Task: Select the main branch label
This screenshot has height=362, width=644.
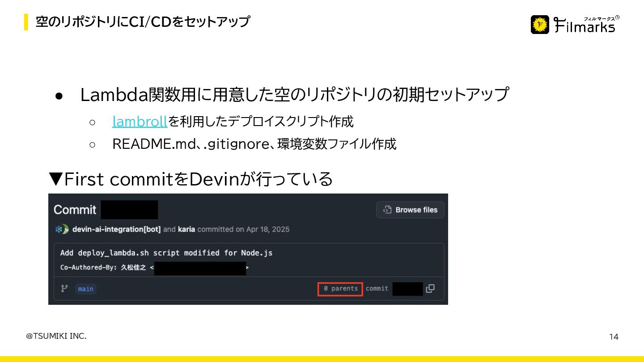Action: [x=85, y=289]
